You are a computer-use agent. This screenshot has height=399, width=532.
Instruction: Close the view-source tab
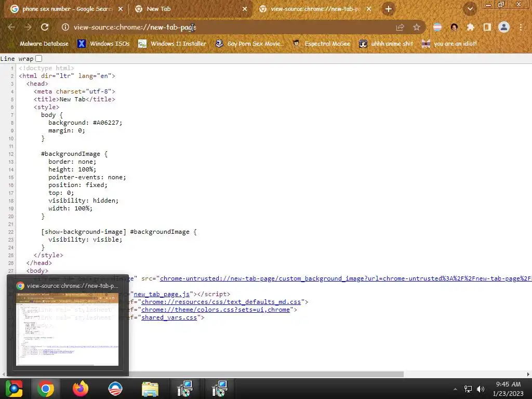click(369, 9)
